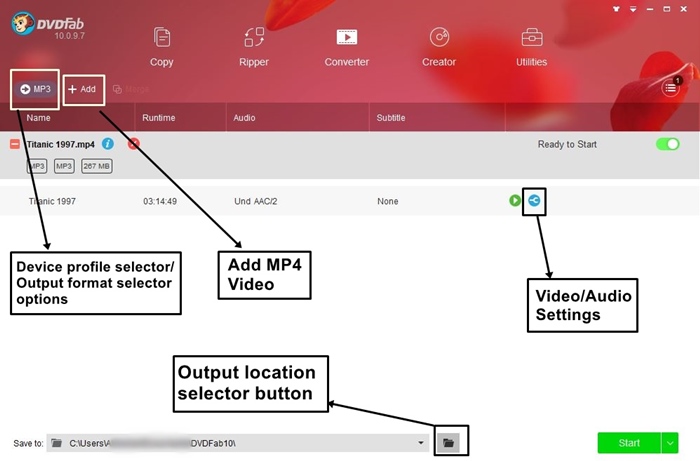Open the Utilities module
Screen dimensions: 700x461
(x=531, y=47)
